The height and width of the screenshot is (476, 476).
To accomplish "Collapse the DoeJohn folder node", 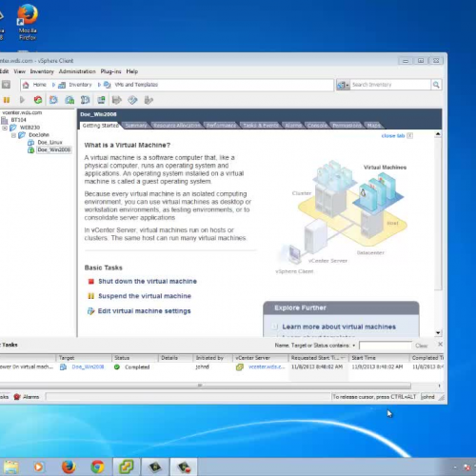I will [x=13, y=135].
